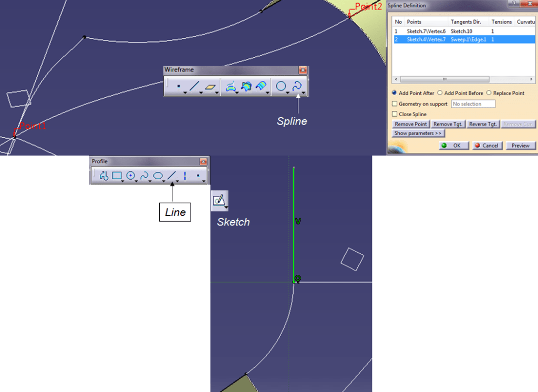Expand Show parameters section

(x=418, y=133)
